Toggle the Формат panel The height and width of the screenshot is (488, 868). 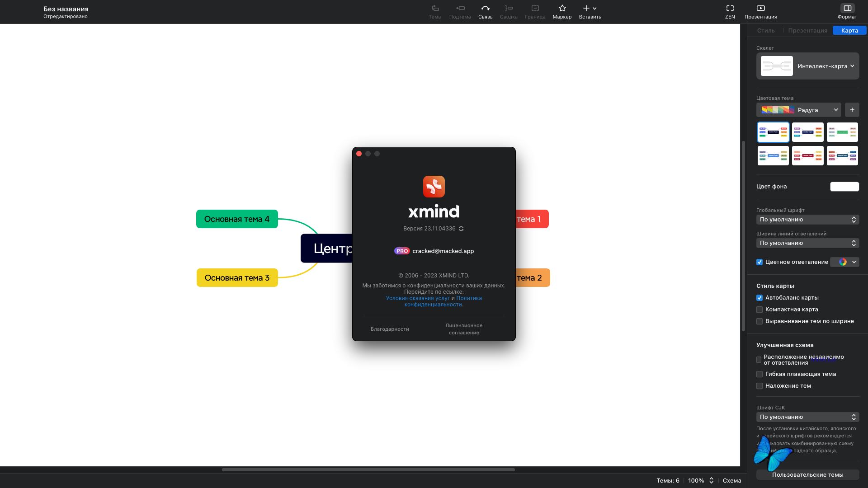(847, 12)
